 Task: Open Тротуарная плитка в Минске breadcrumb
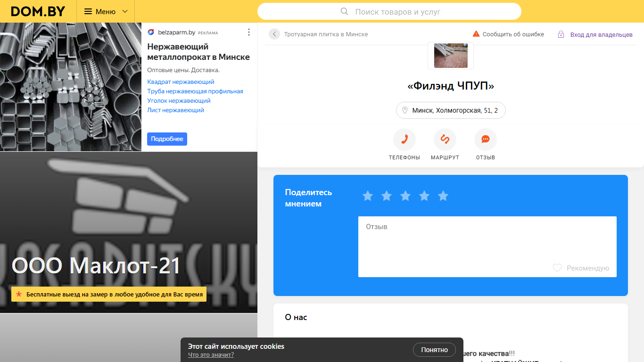[x=326, y=34]
